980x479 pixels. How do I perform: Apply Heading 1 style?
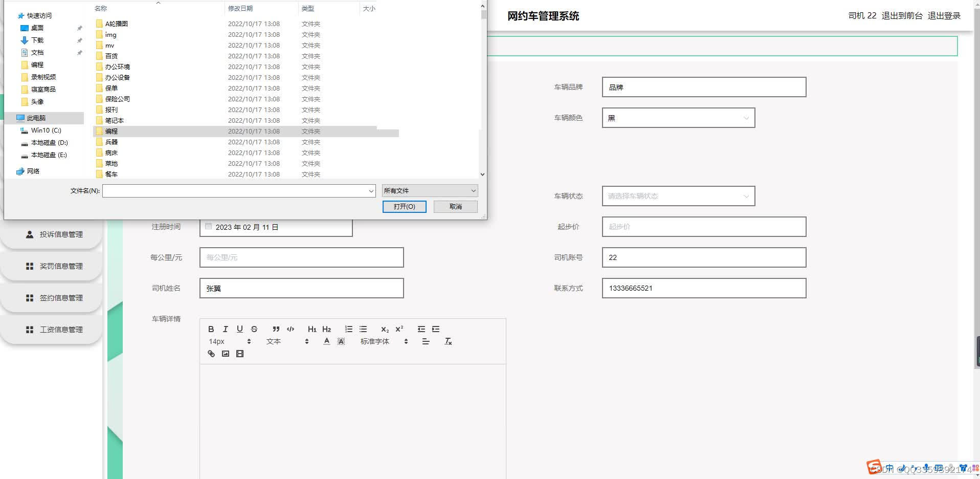point(312,329)
